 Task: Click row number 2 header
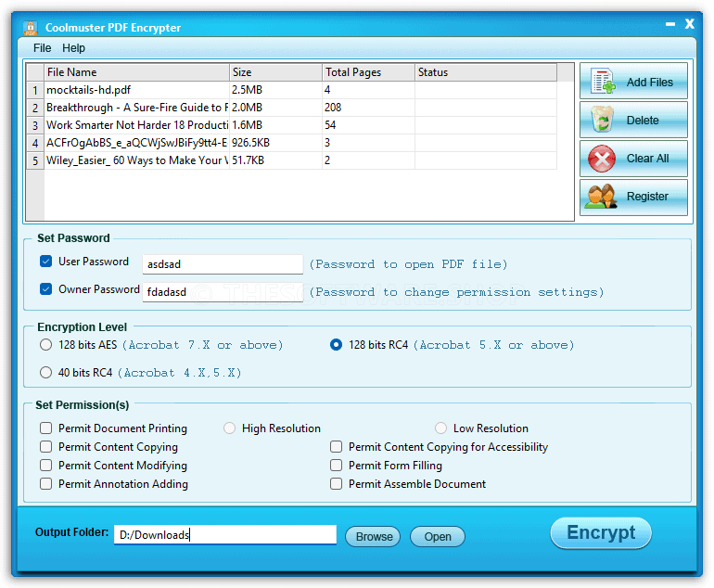tap(35, 108)
